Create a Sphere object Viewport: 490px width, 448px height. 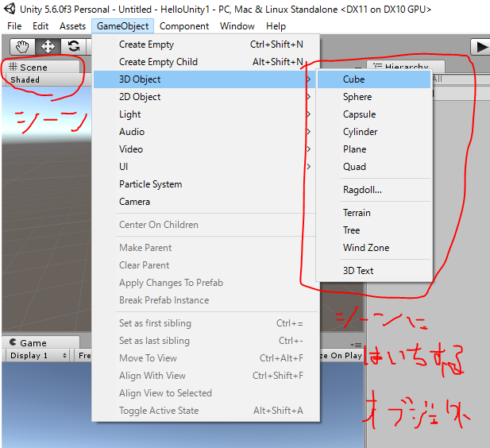coord(374,97)
